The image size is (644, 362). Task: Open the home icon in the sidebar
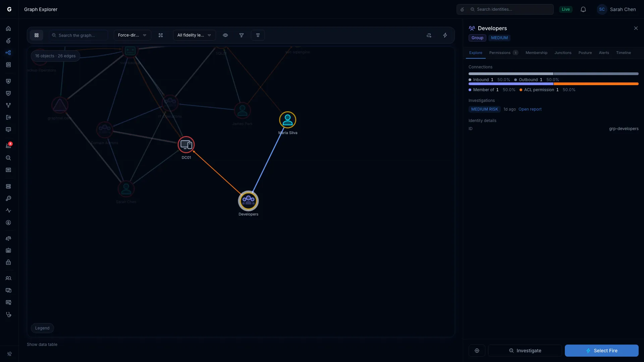(8, 28)
